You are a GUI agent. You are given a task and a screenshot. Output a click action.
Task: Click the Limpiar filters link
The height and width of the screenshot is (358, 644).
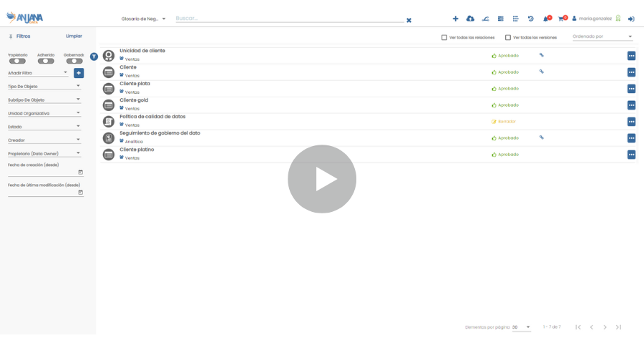tap(74, 36)
